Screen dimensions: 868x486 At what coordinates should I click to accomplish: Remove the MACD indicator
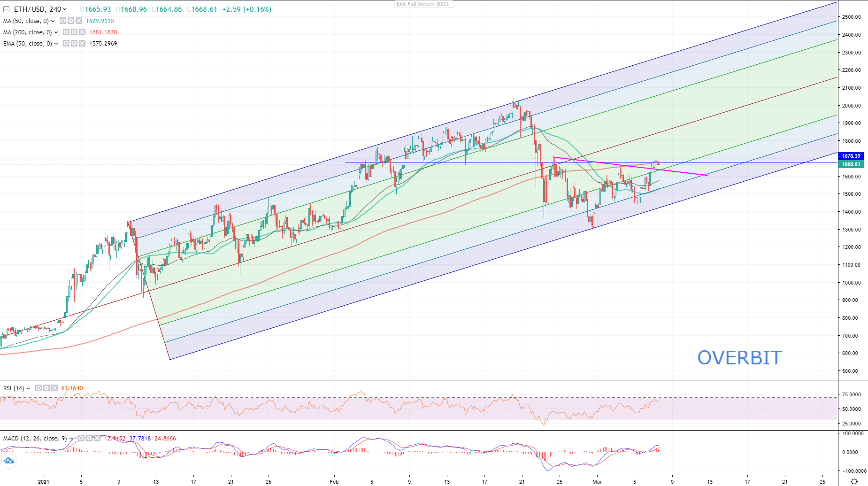97,438
